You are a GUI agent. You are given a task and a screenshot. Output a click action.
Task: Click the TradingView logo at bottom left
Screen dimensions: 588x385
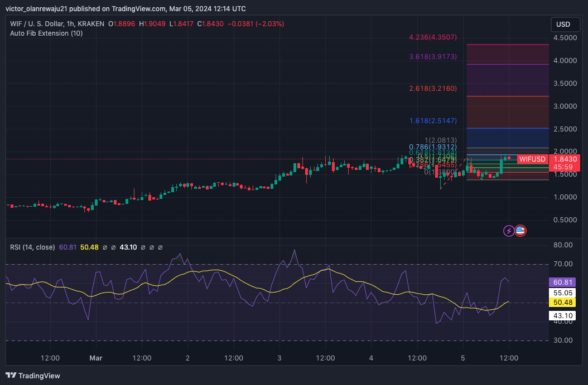[33, 376]
